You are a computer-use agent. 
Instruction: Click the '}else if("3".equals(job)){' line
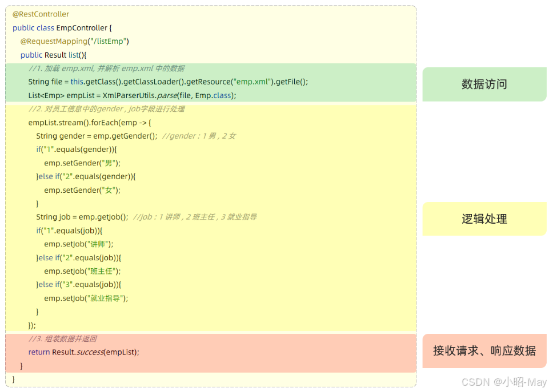[x=78, y=285]
